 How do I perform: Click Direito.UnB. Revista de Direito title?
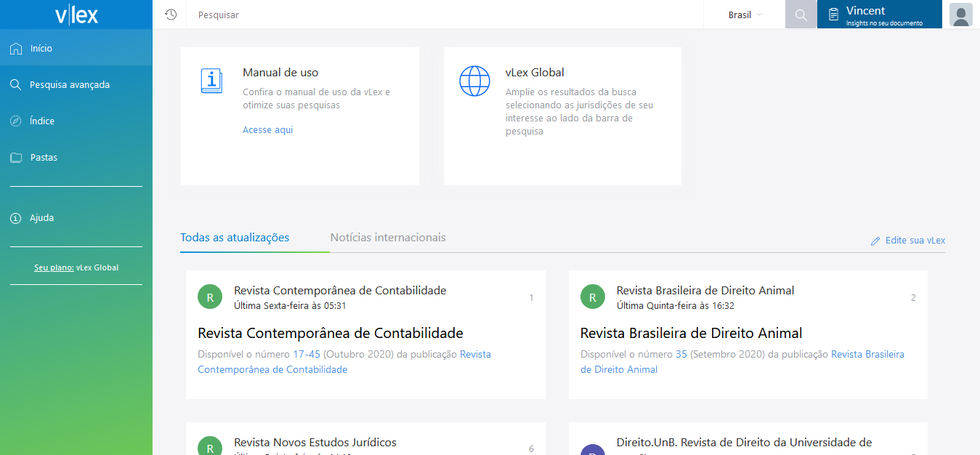pos(744,443)
